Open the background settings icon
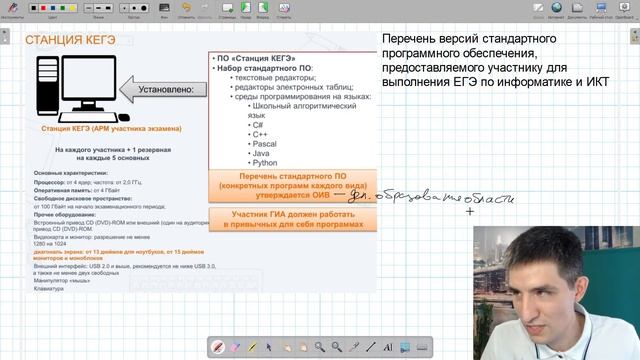The height and width of the screenshot is (360, 640). coord(164,8)
